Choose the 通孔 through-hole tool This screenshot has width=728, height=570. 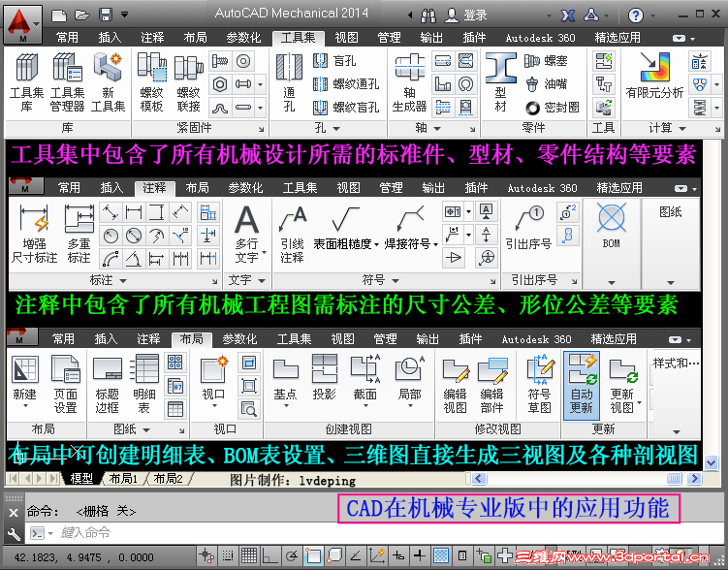pyautogui.click(x=289, y=82)
